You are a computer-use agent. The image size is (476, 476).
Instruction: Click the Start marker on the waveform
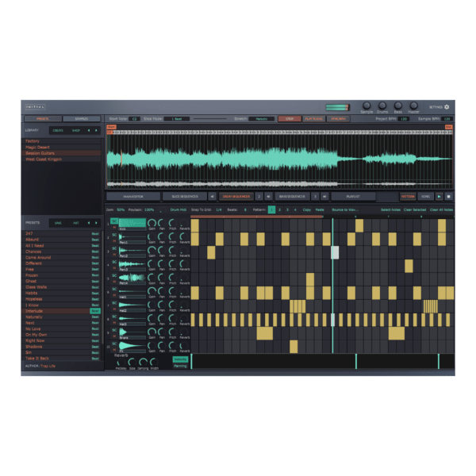click(x=111, y=127)
